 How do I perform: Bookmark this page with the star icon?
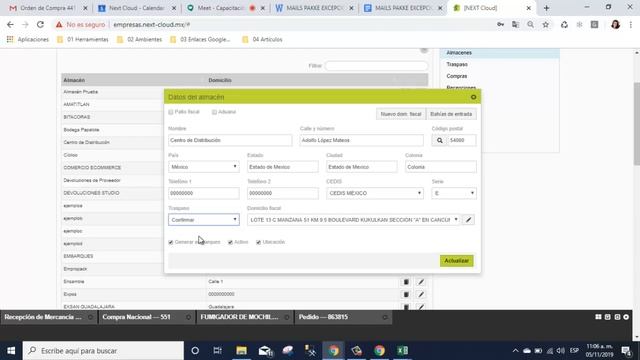[x=546, y=24]
